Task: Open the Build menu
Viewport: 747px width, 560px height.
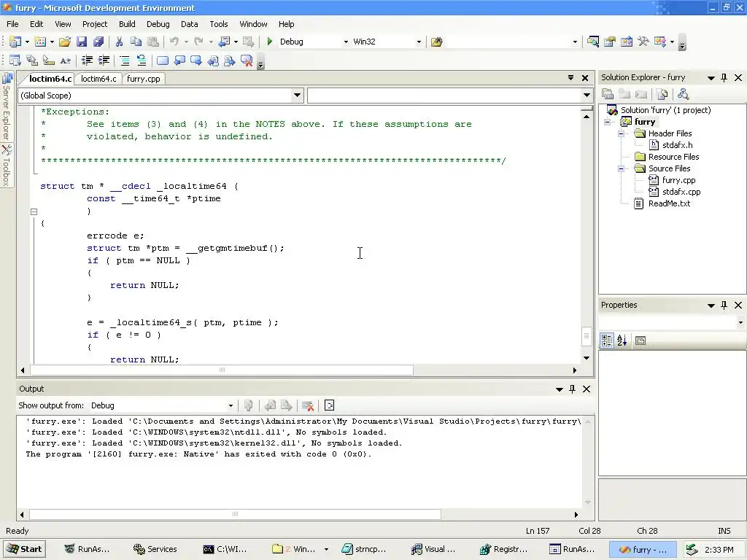Action: (x=127, y=24)
